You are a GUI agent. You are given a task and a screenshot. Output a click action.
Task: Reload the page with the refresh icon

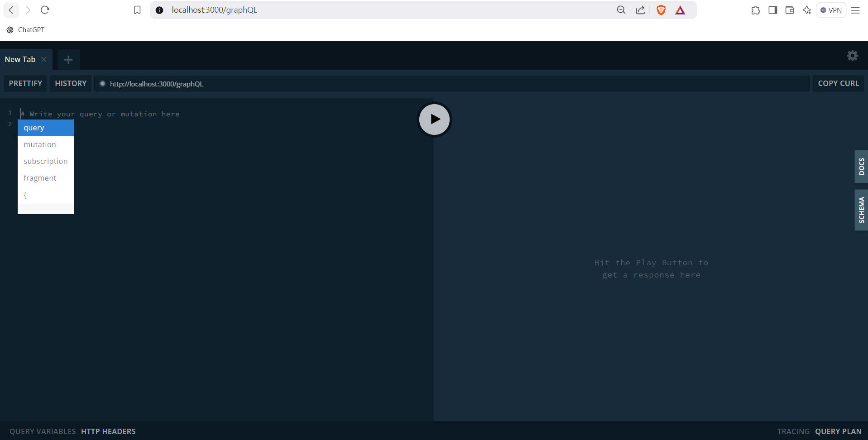click(45, 10)
